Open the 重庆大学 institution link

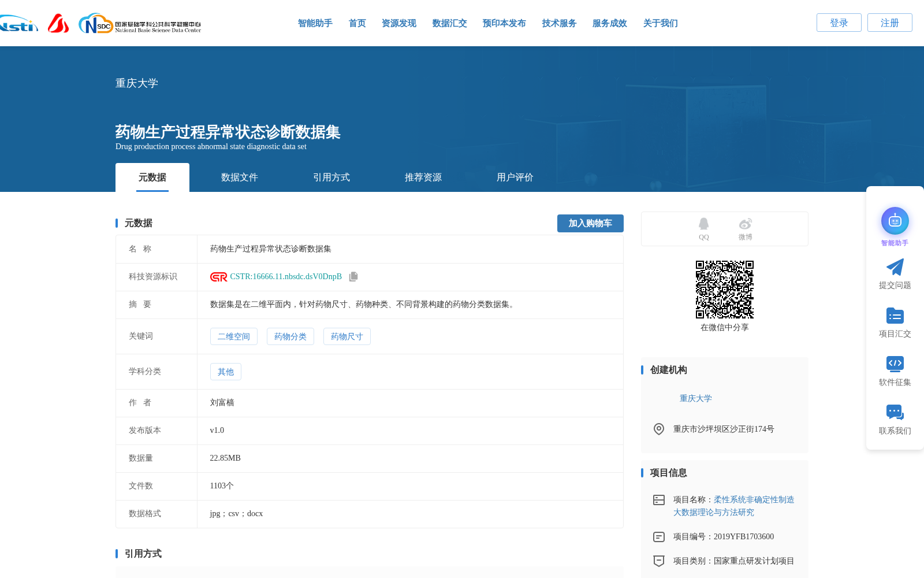pos(696,398)
